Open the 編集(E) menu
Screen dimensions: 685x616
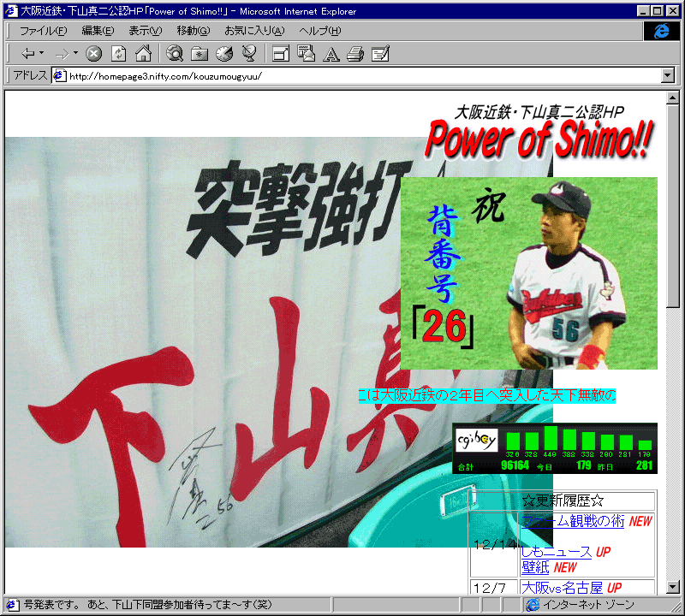[x=98, y=31]
